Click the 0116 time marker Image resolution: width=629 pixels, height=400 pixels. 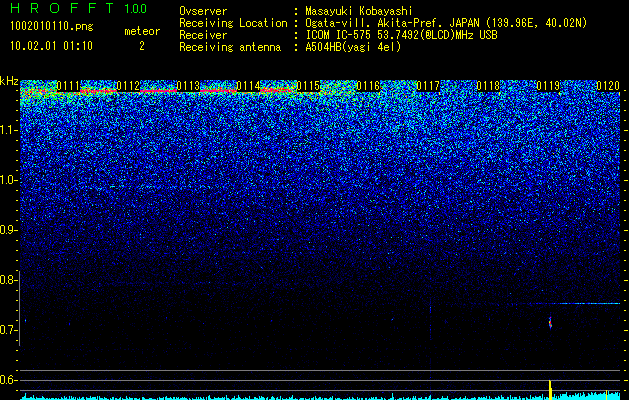(368, 86)
